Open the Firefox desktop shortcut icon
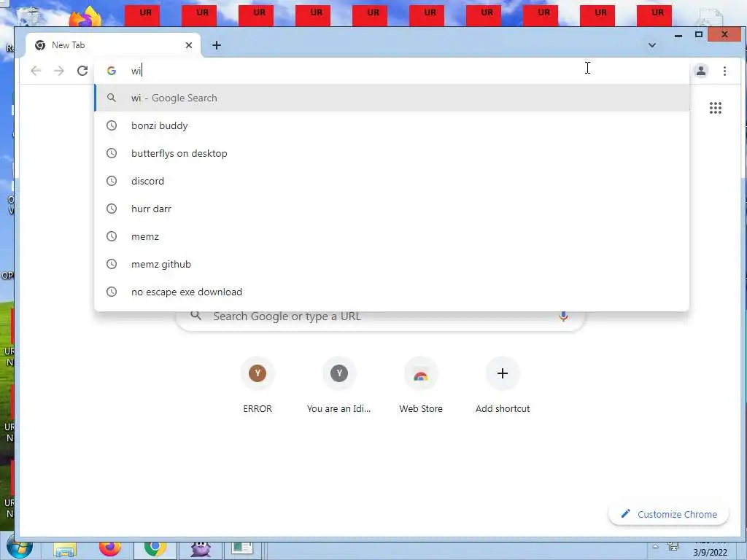The image size is (747, 560). click(86, 16)
